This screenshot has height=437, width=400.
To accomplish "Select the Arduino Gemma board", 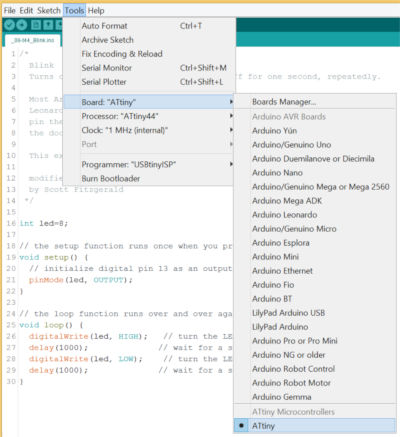I will pos(315,397).
